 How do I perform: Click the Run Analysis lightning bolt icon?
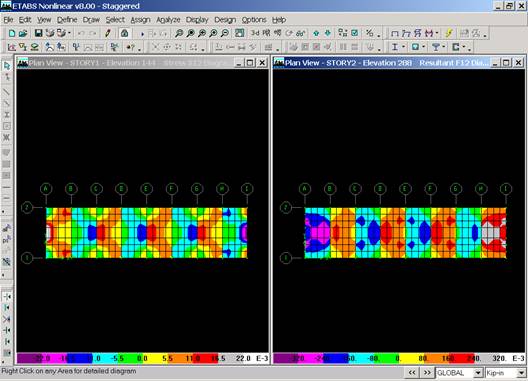pyautogui.click(x=449, y=33)
